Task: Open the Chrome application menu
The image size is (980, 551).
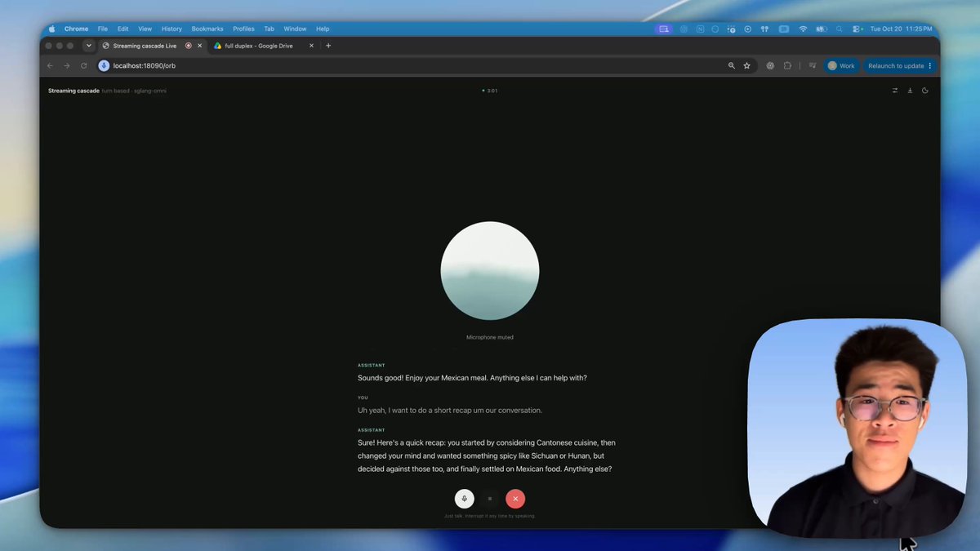Action: coord(76,29)
